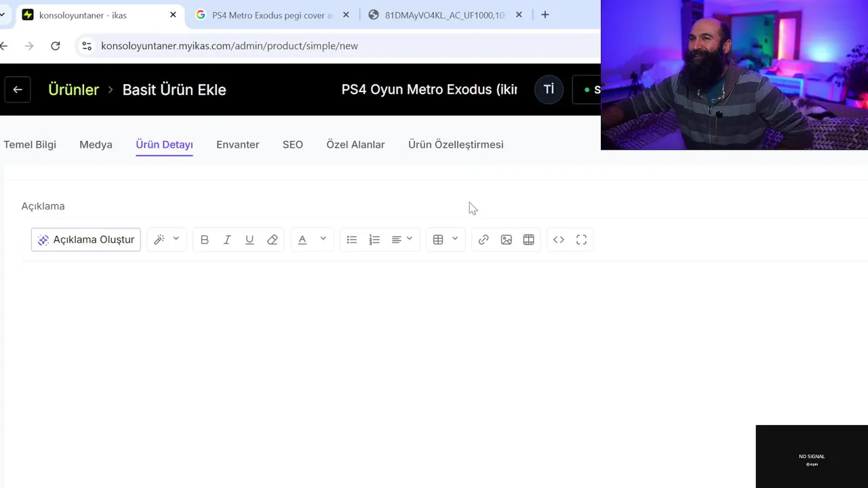
Task: Expand the table dropdown arrow
Action: [455, 239]
